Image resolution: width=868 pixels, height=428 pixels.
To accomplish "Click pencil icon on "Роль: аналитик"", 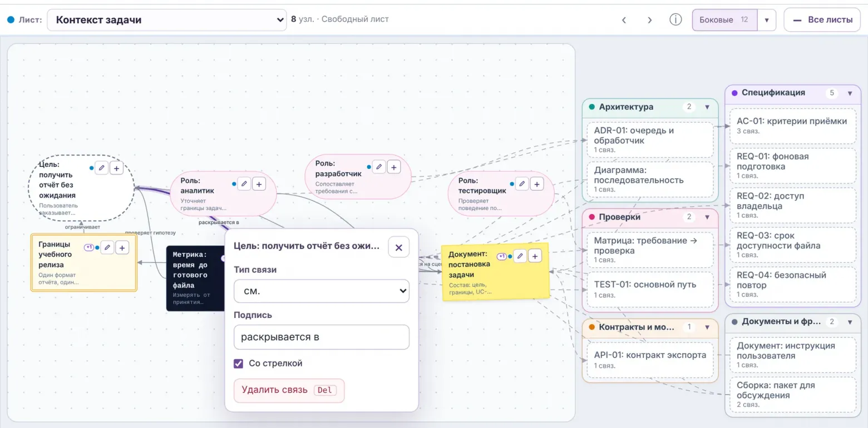I will pyautogui.click(x=244, y=184).
